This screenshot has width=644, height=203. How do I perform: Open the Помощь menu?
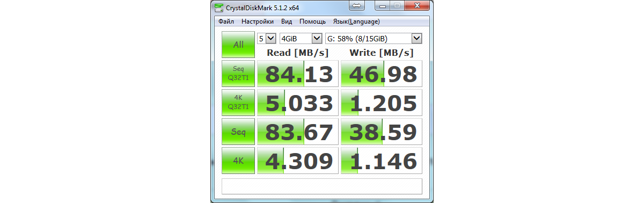pyautogui.click(x=312, y=21)
